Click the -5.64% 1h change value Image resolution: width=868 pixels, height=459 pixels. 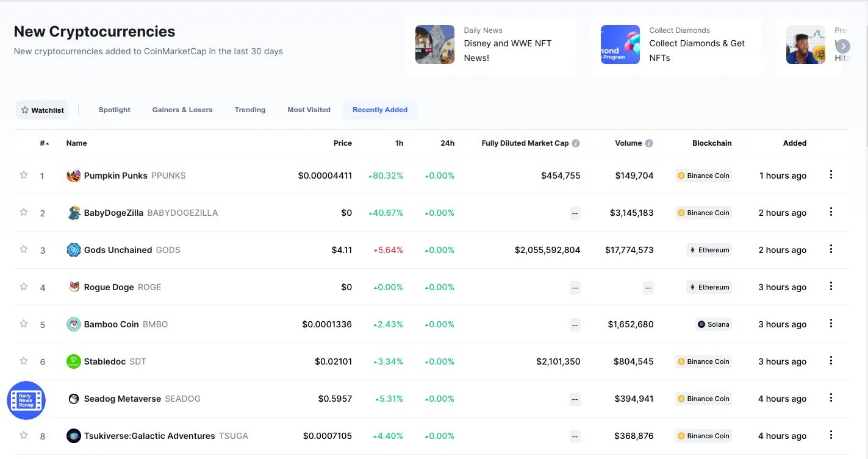pos(389,250)
